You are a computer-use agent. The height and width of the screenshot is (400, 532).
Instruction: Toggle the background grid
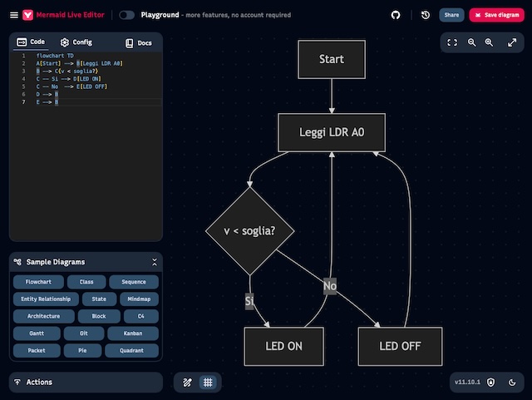pos(208,383)
